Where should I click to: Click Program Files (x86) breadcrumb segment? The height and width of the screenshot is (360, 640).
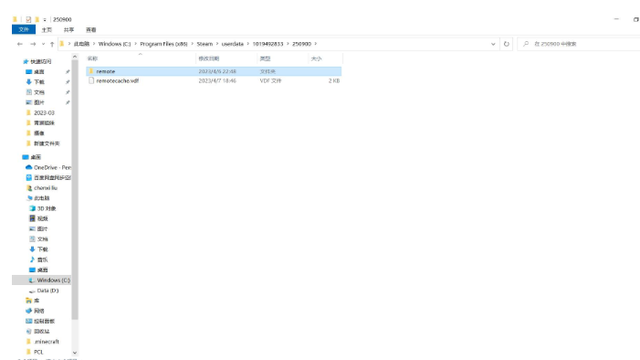pos(164,44)
